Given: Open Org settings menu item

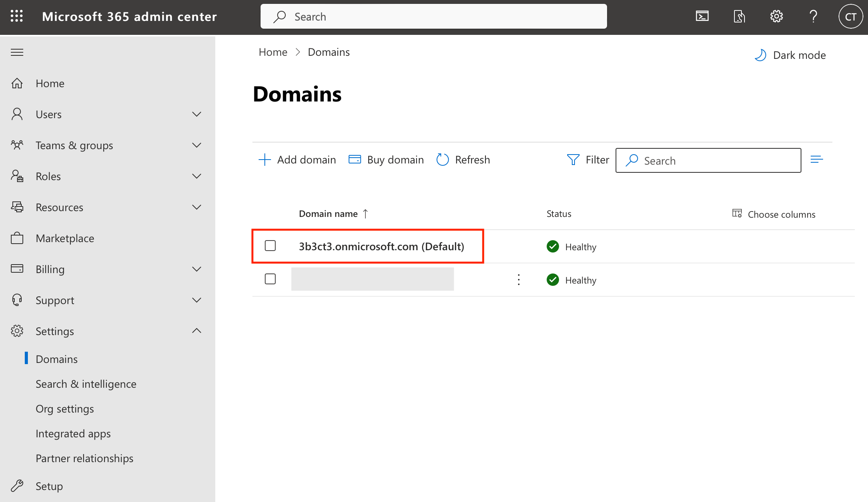Looking at the screenshot, I should pyautogui.click(x=65, y=409).
